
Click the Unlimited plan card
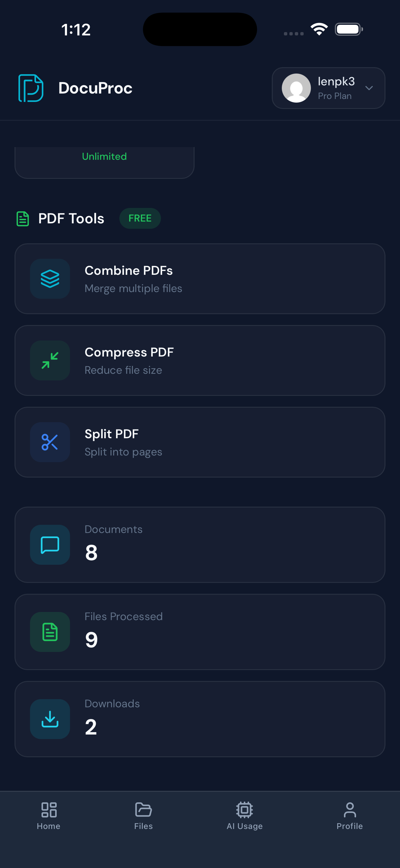click(x=105, y=163)
